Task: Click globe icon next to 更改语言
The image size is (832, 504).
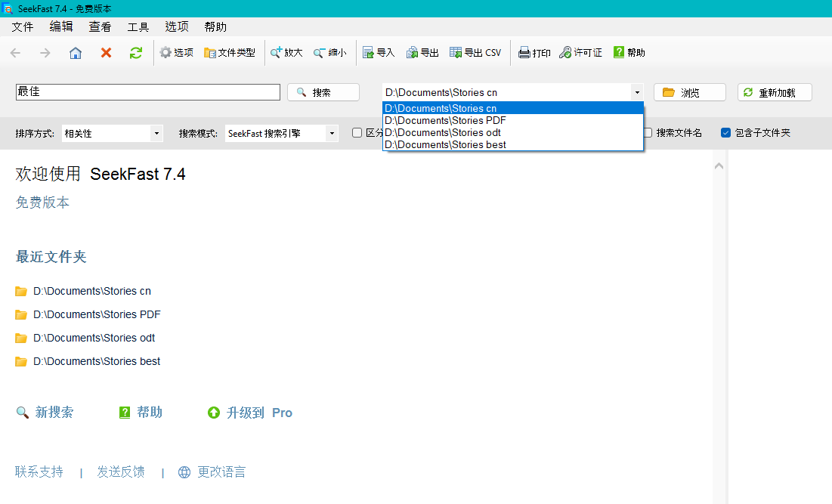Action: pyautogui.click(x=184, y=472)
